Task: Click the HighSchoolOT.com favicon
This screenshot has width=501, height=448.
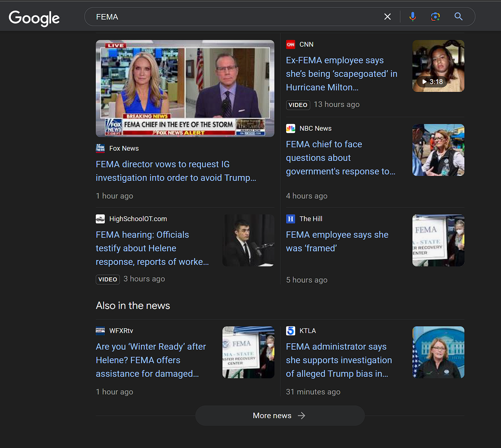Action: 100,219
